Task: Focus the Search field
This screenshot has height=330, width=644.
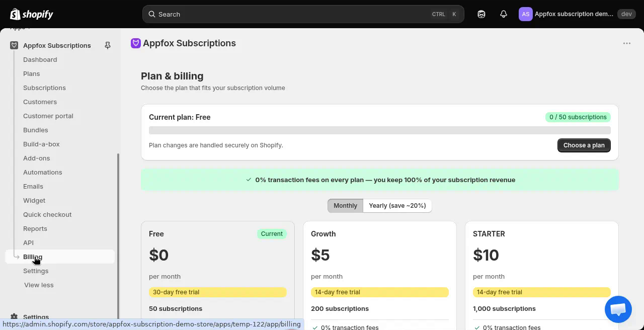Action: (x=303, y=14)
